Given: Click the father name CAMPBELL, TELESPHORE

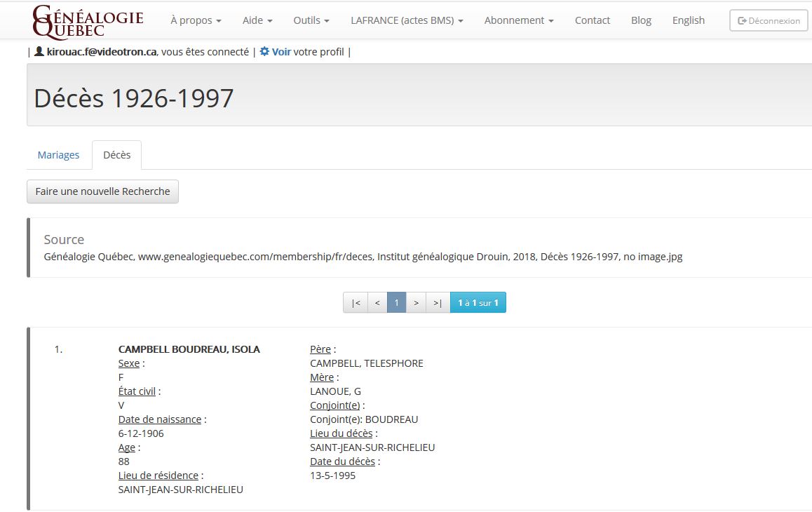Looking at the screenshot, I should 367,363.
